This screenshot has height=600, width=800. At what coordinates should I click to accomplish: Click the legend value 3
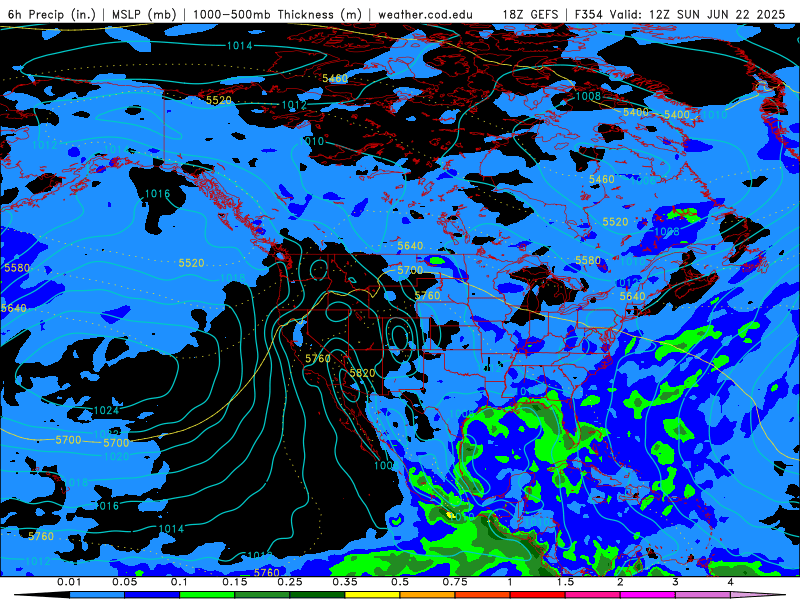pyautogui.click(x=676, y=582)
